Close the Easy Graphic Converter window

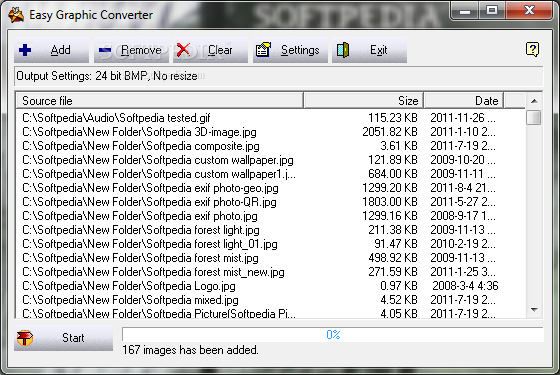(529, 10)
